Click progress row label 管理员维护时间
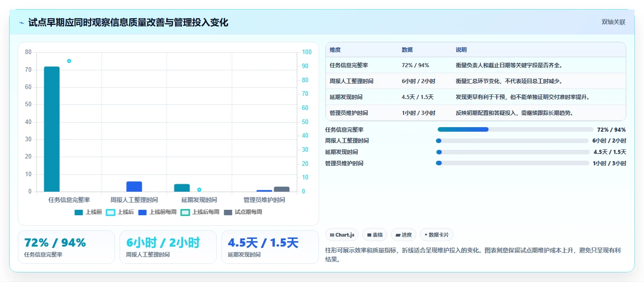Screen dimensions: 644x282 (344, 163)
